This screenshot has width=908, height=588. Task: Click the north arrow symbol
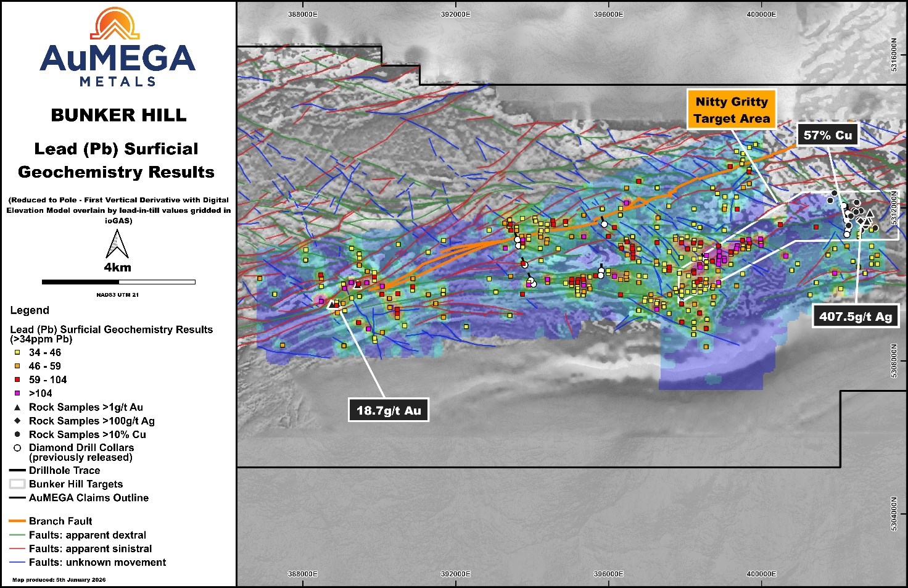[117, 244]
